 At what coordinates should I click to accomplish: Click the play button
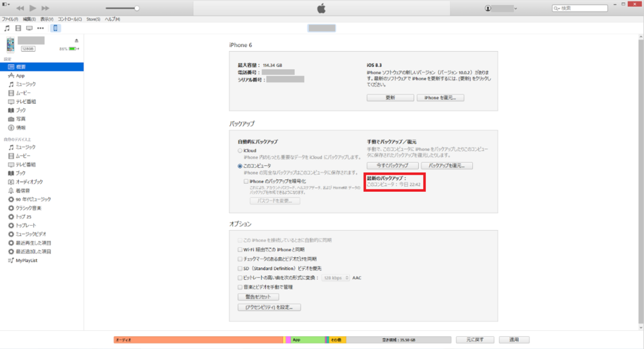(33, 8)
